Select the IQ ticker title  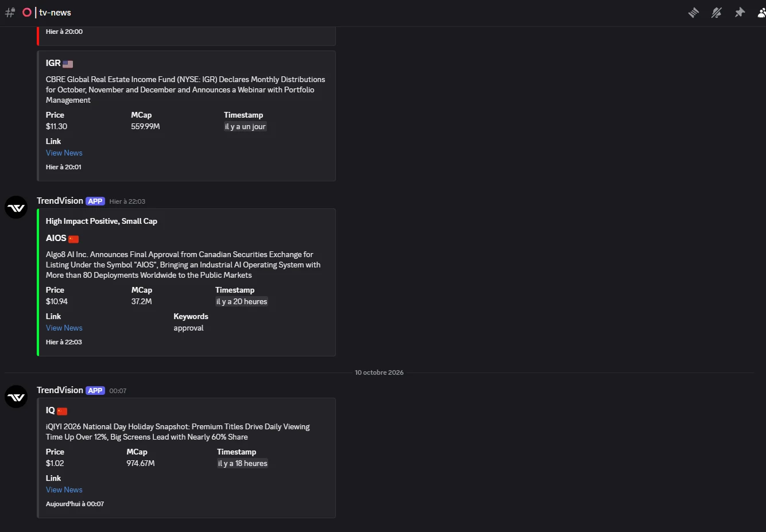51,410
